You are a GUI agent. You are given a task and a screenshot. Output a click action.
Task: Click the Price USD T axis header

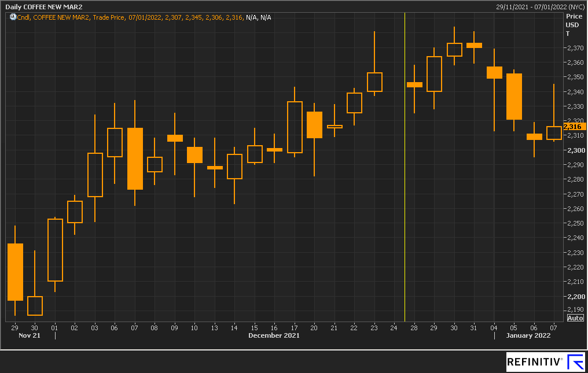point(574,25)
